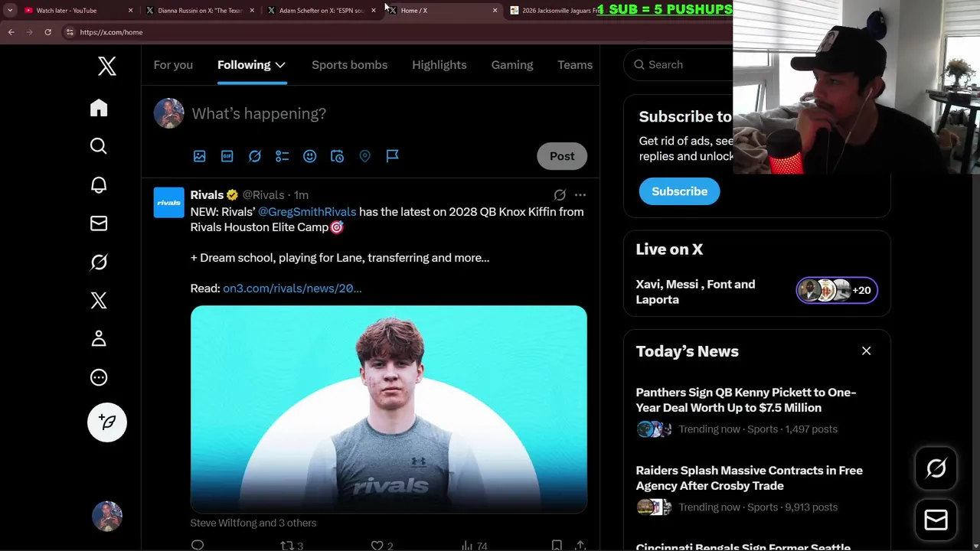This screenshot has height=551, width=980.
Task: Open @GregSmithRivals mention link
Action: [x=307, y=212]
